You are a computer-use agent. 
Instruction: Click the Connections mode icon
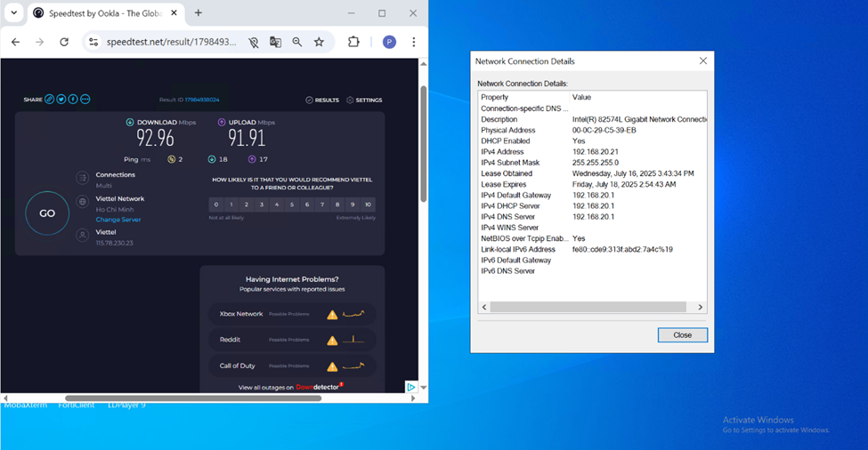[x=82, y=178]
